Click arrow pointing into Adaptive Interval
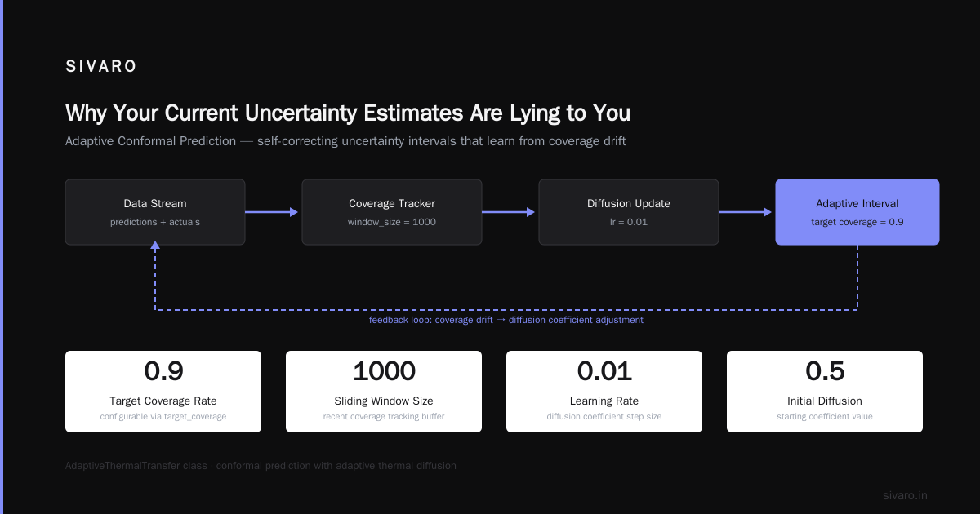This screenshot has width=980, height=514. coord(746,212)
